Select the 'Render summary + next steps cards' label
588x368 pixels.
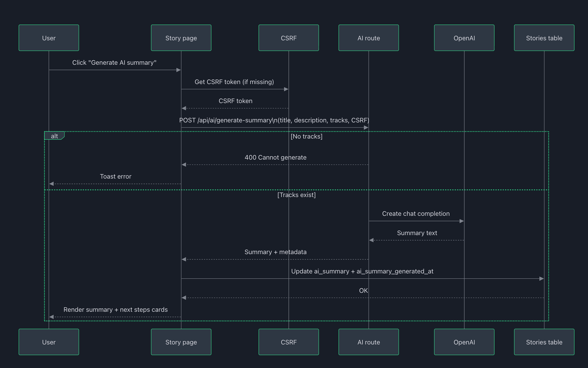115,310
